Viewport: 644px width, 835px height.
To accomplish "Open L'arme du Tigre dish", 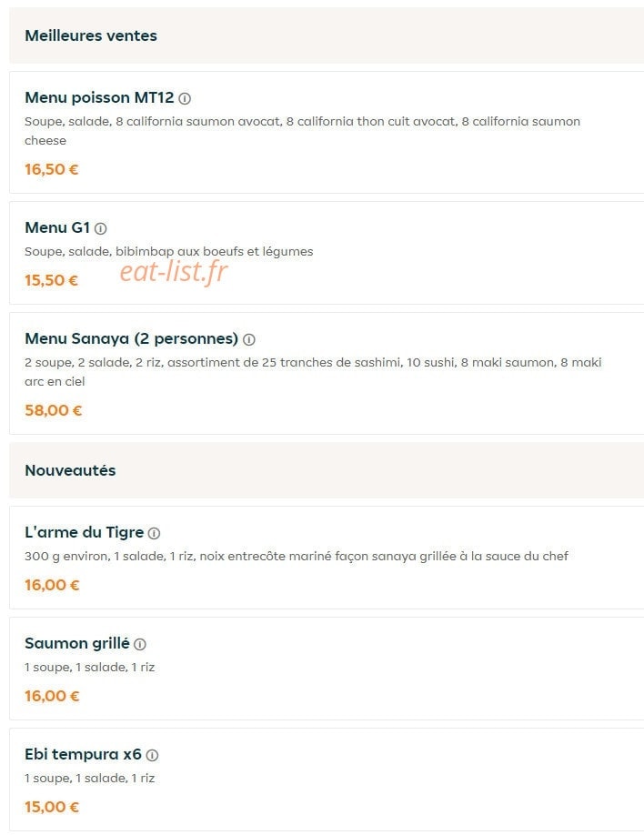I will (85, 532).
